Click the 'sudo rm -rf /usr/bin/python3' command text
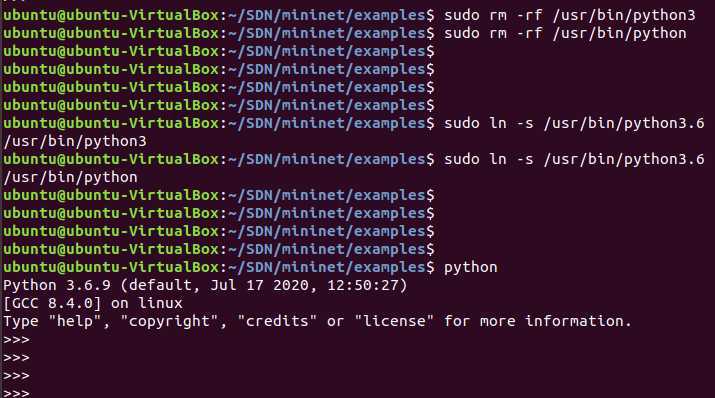Image resolution: width=715 pixels, height=398 pixels. point(570,16)
